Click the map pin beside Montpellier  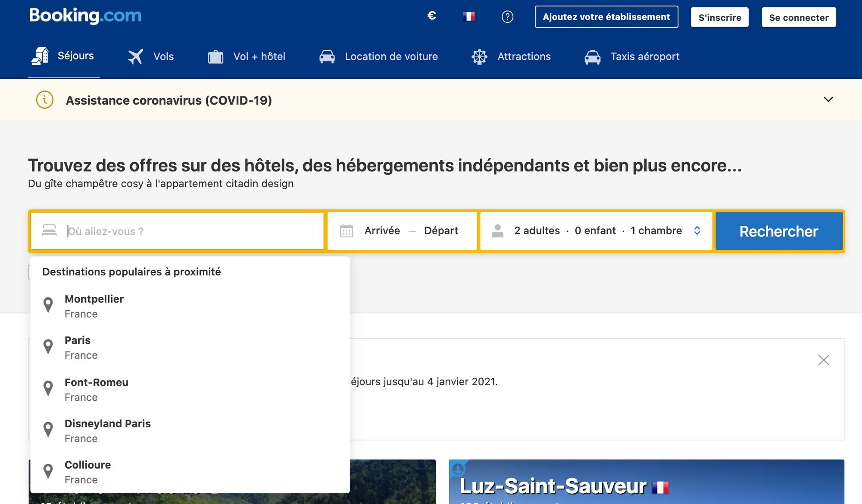pyautogui.click(x=48, y=305)
